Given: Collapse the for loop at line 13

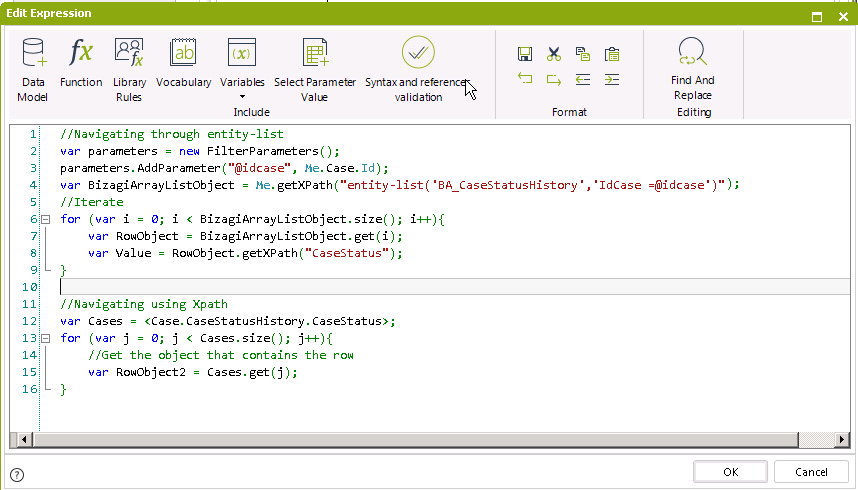Looking at the screenshot, I should [46, 338].
